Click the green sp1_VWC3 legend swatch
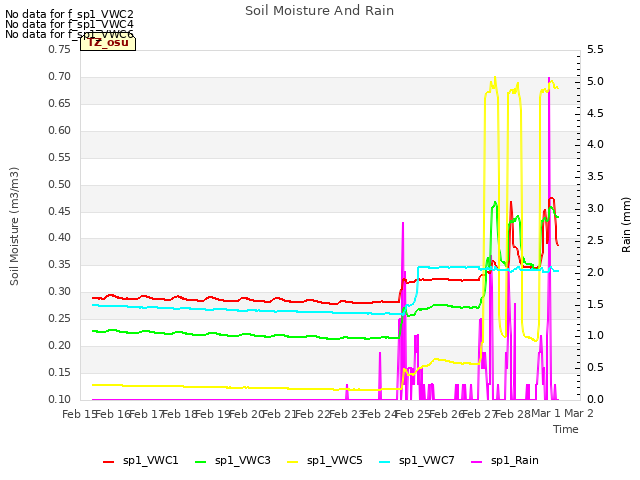Image resolution: width=640 pixels, height=480 pixels. pos(200,462)
